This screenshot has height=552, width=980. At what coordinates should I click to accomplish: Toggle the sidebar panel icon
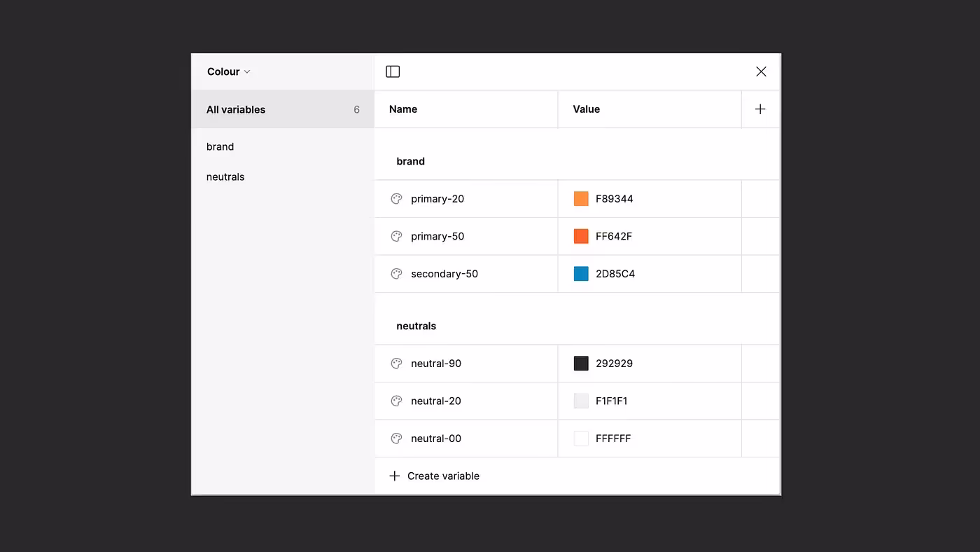point(393,71)
